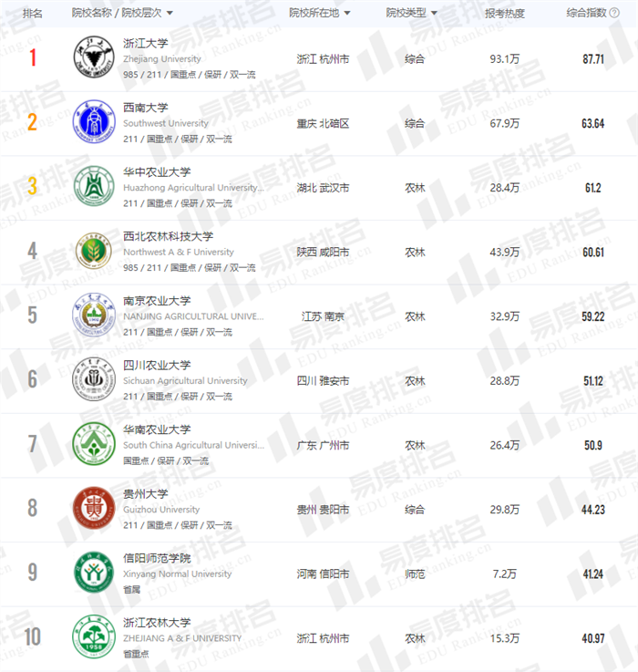The height and width of the screenshot is (672, 638).
Task: Click the 报考热度 column header
Action: [x=504, y=13]
